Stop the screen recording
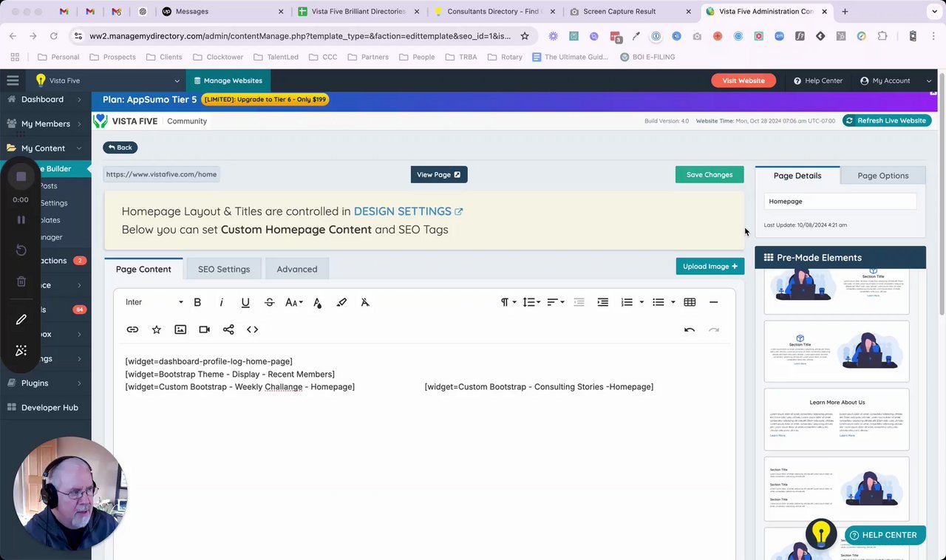Screen dimensions: 946x560 click(x=21, y=177)
